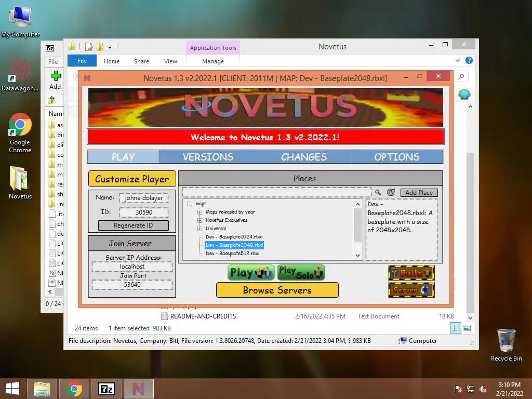Open 7-Zip from the taskbar

coord(106,389)
